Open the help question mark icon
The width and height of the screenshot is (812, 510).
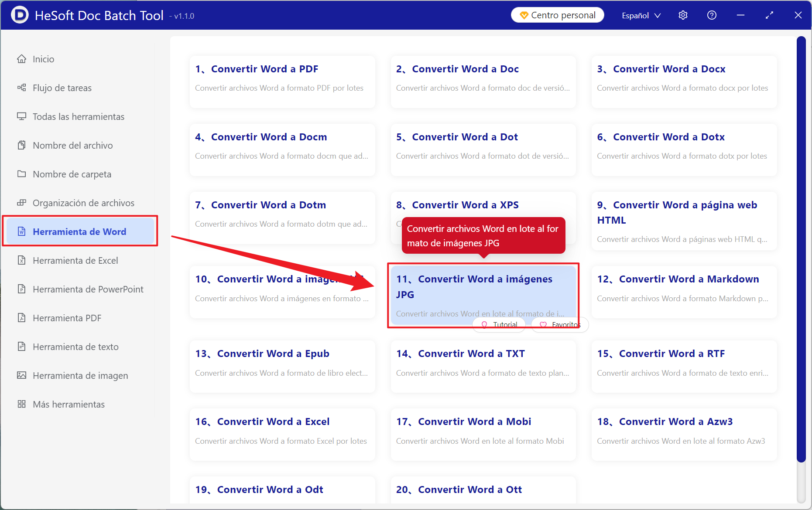click(712, 15)
